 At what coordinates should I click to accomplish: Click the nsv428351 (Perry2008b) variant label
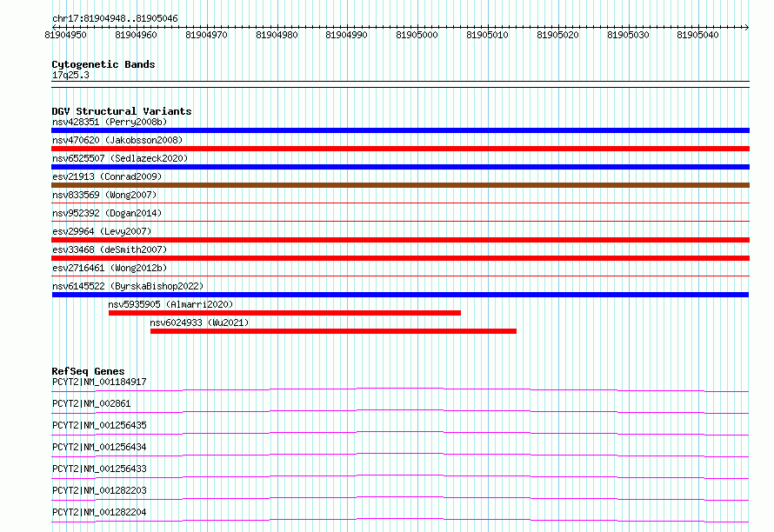(x=110, y=122)
